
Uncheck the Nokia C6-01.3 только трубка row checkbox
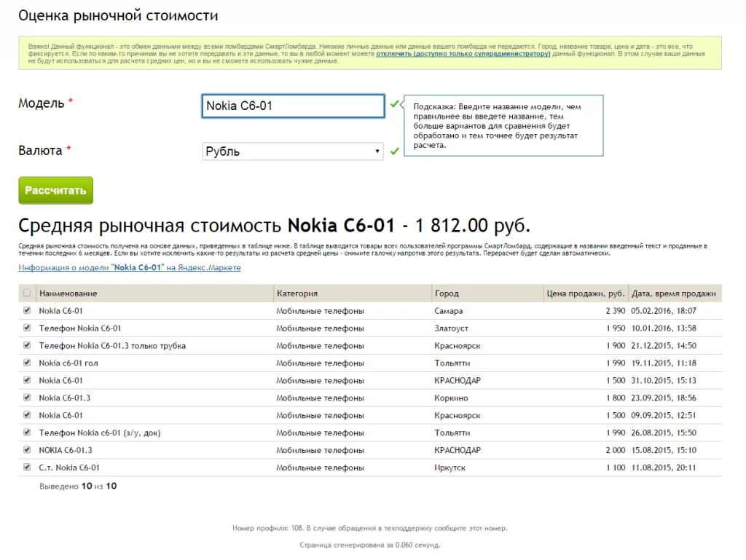(x=27, y=345)
